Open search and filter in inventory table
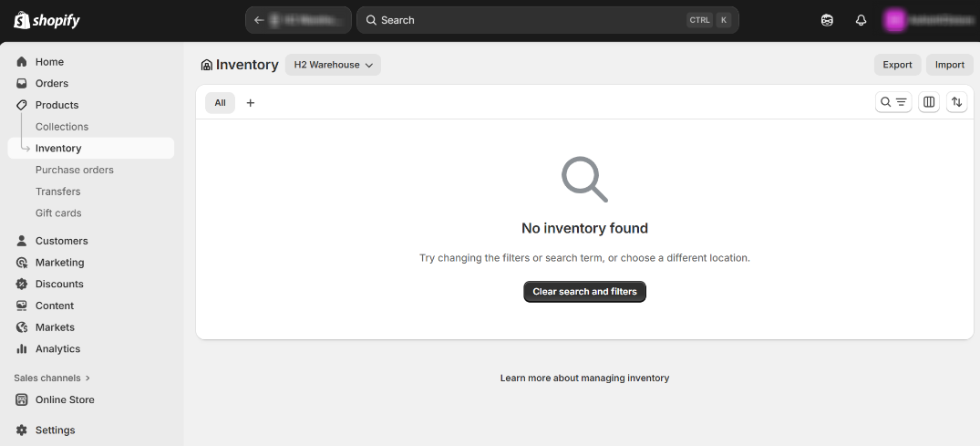This screenshot has height=446, width=980. (892, 102)
